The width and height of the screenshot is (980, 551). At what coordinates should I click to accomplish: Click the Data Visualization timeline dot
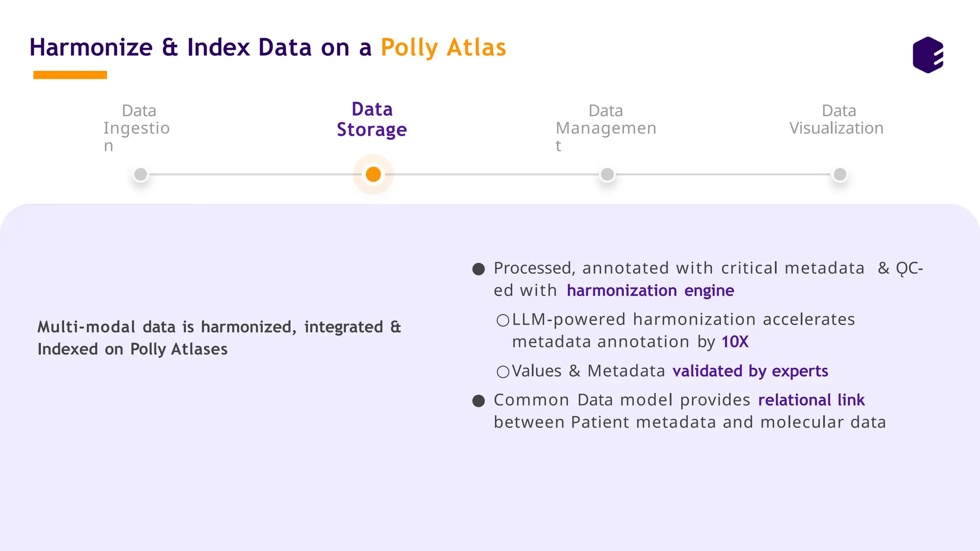click(840, 175)
